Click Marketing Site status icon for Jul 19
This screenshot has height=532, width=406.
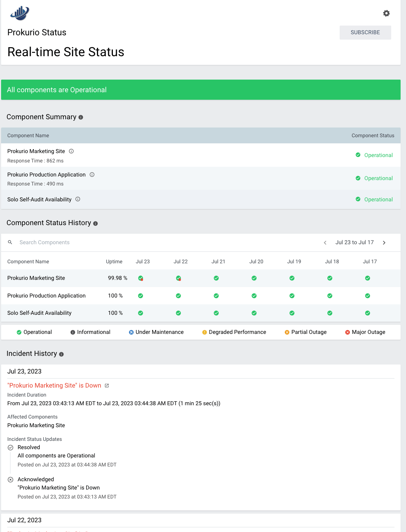pyautogui.click(x=292, y=278)
